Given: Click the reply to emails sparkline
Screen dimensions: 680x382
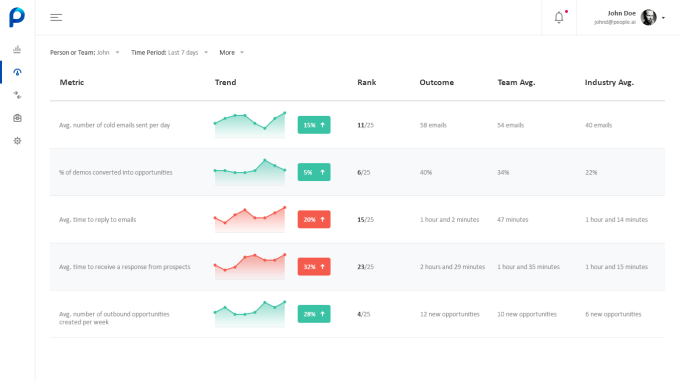Looking at the screenshot, I should 250,219.
